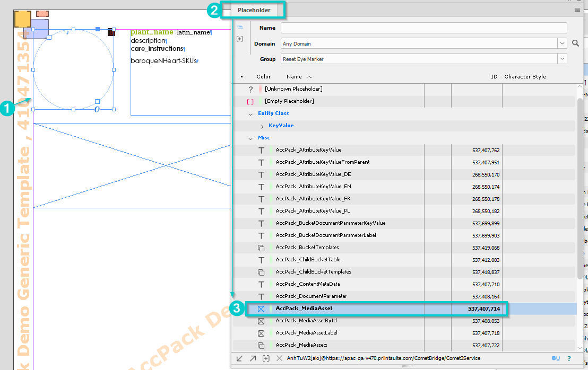Click text icon of AccPack_BucketDocumentParameterLabel row

coord(262,235)
